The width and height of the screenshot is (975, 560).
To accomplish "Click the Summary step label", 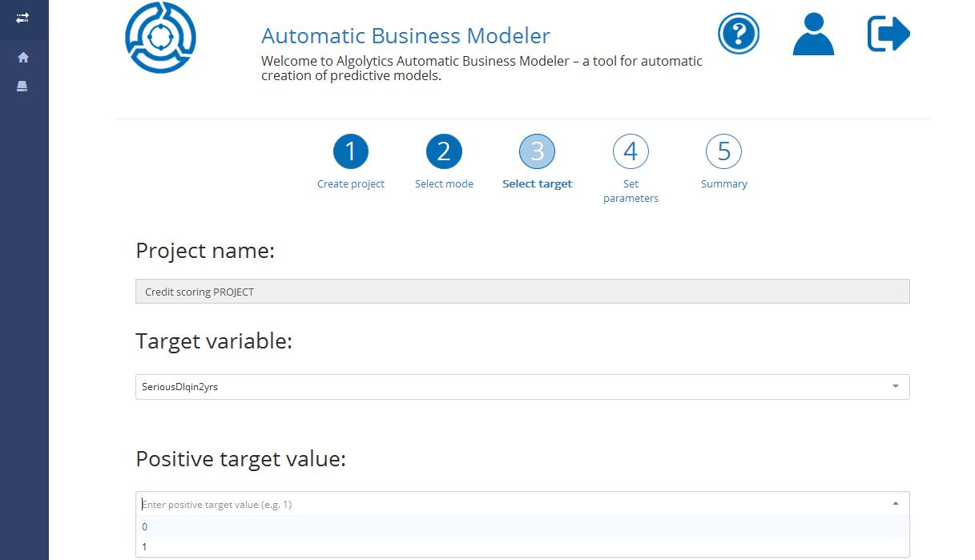I will coord(723,184).
